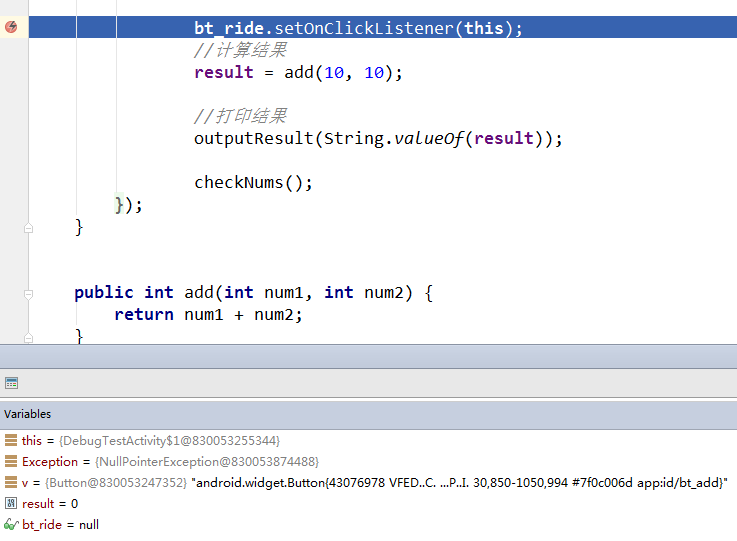This screenshot has width=737, height=541.
Task: Select the 'this' variable row
Action: (x=368, y=440)
